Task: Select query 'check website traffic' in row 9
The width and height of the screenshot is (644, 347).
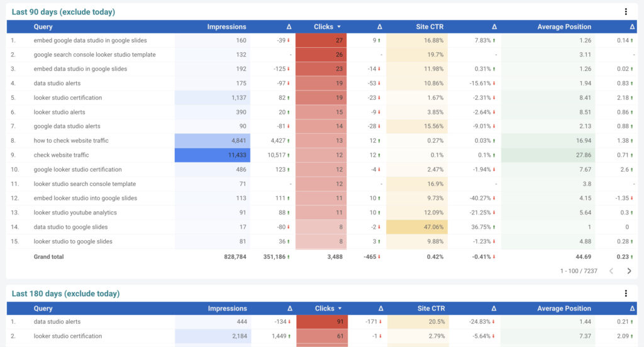Action: click(x=61, y=155)
